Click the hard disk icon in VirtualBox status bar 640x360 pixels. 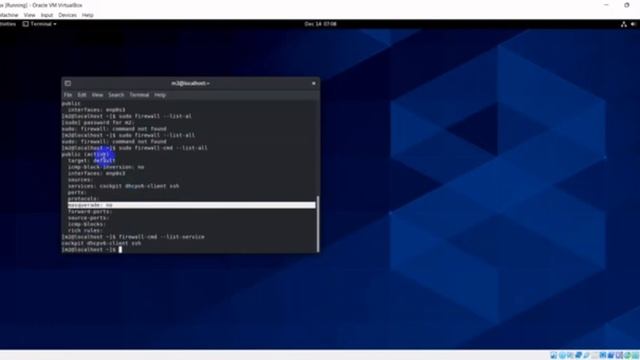coord(554,356)
